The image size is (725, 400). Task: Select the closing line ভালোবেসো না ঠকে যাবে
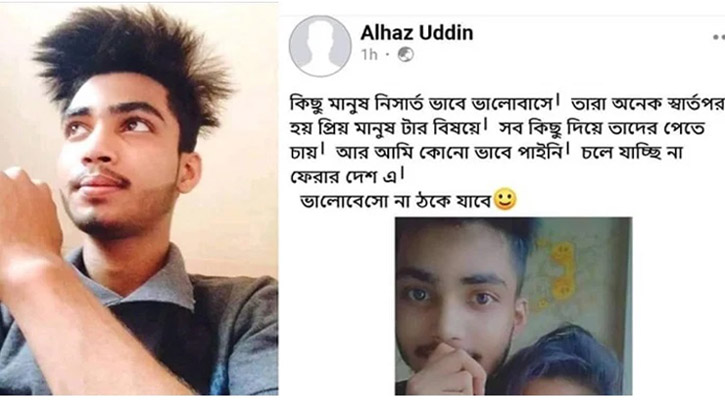395,202
